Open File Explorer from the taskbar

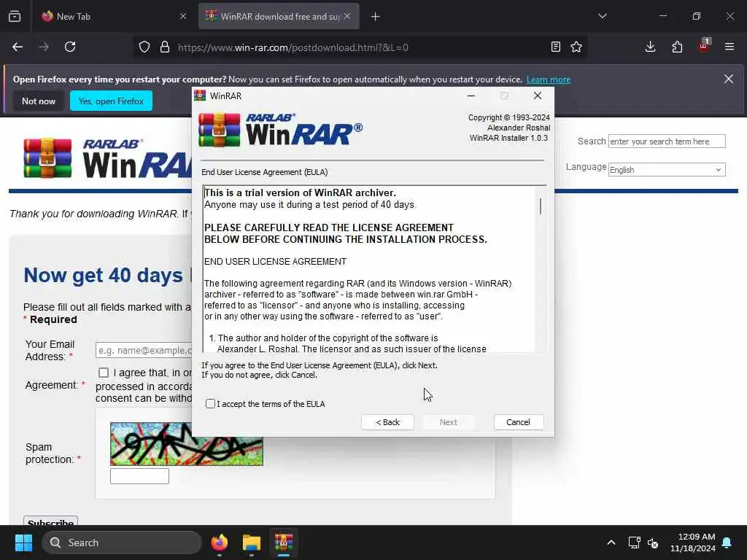coord(252,542)
